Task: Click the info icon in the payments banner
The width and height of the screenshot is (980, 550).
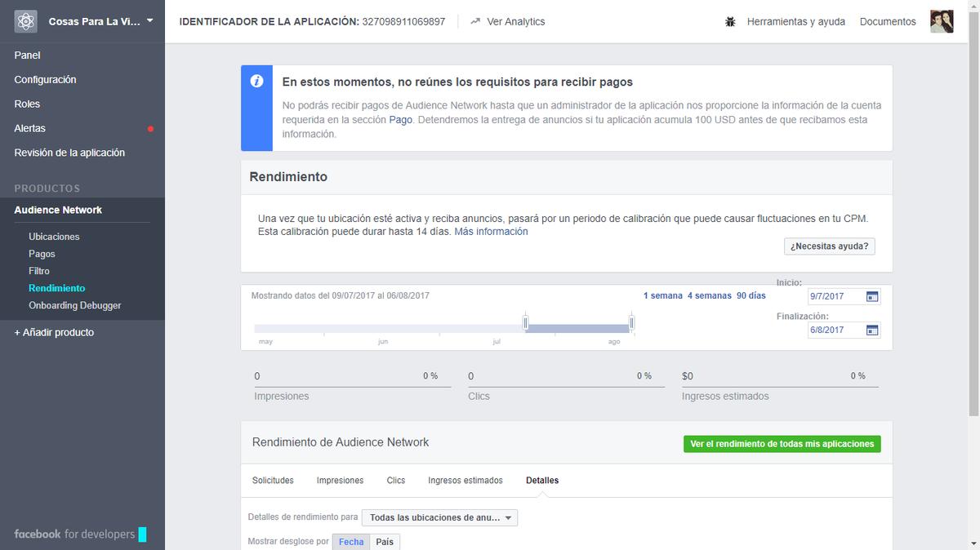Action: pos(256,82)
